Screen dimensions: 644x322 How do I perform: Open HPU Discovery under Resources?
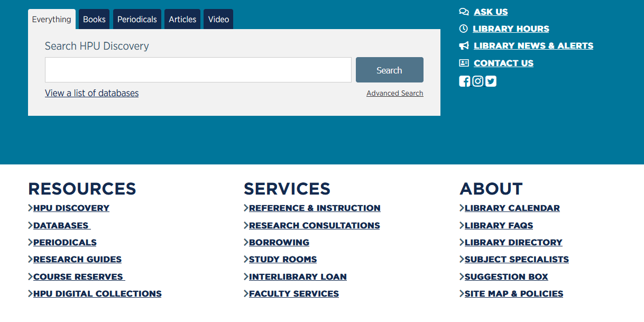(x=71, y=208)
